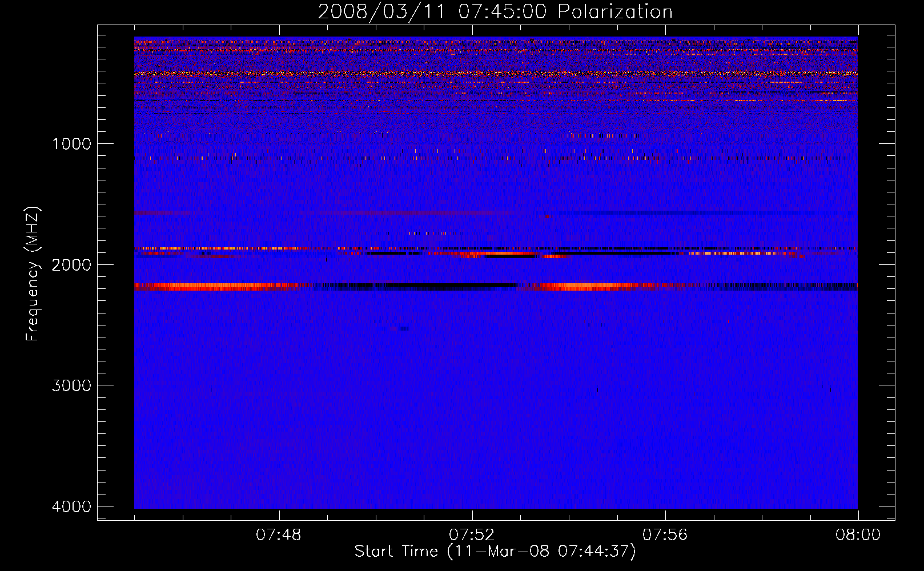Click the 07:48 time tick label
Screen dimensions: 924x571
point(279,534)
